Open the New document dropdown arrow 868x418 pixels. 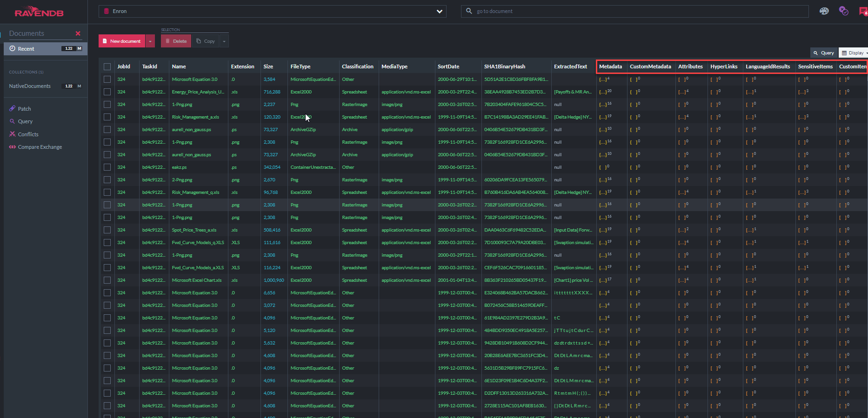click(x=150, y=41)
